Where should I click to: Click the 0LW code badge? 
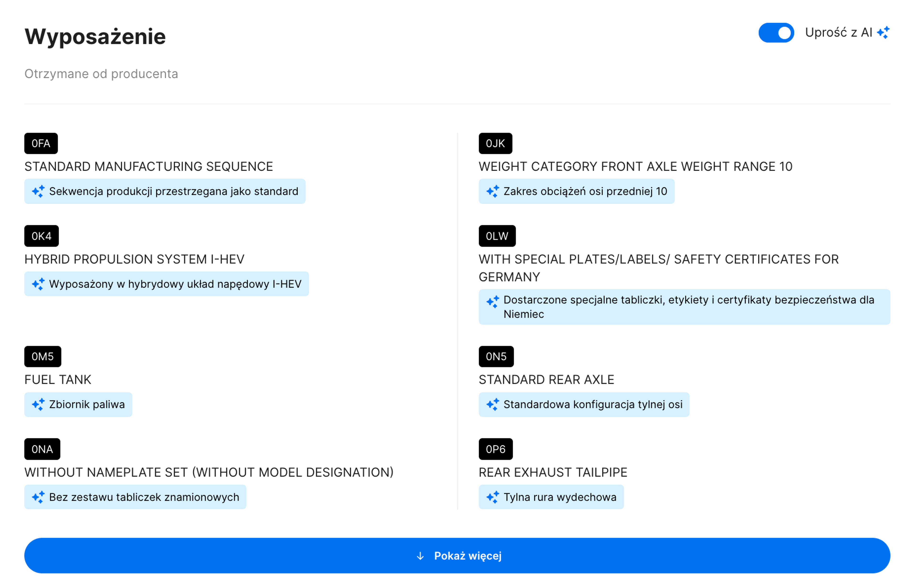click(497, 236)
